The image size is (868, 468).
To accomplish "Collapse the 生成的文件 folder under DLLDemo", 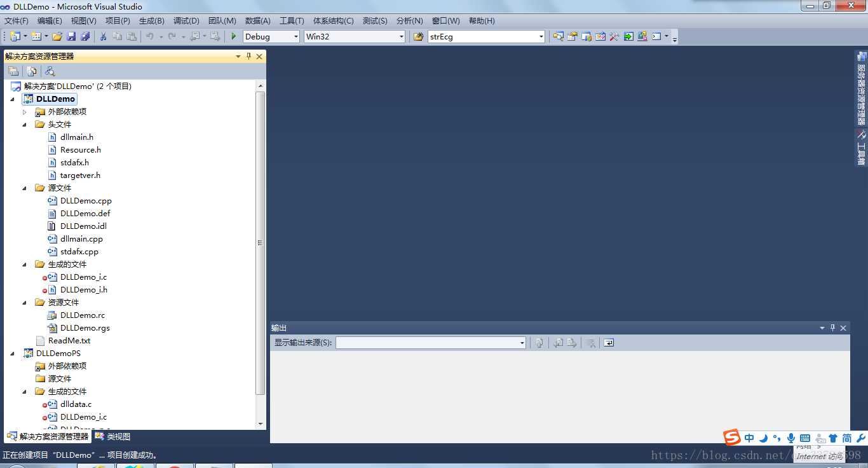I will click(25, 265).
